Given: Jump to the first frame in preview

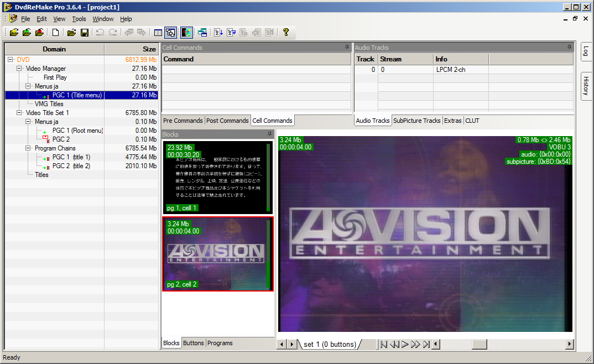Looking at the screenshot, I should click(384, 344).
